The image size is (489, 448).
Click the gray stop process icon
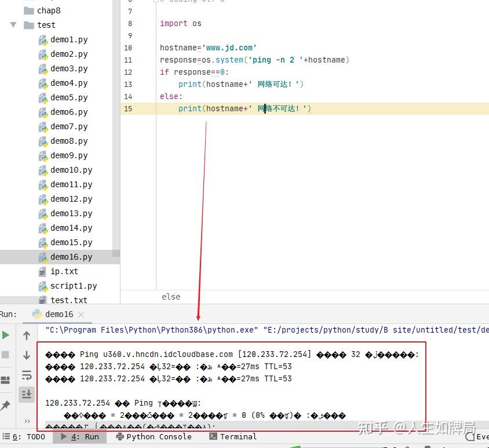(x=6, y=355)
